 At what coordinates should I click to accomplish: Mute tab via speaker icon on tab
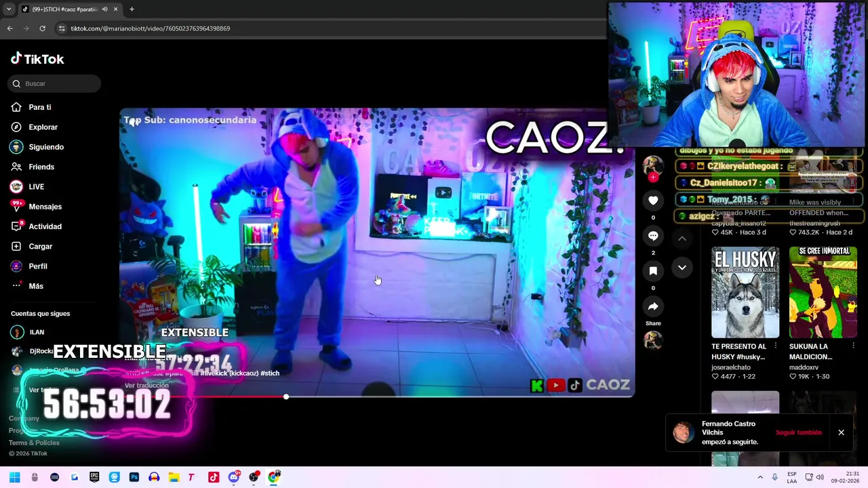pyautogui.click(x=104, y=9)
